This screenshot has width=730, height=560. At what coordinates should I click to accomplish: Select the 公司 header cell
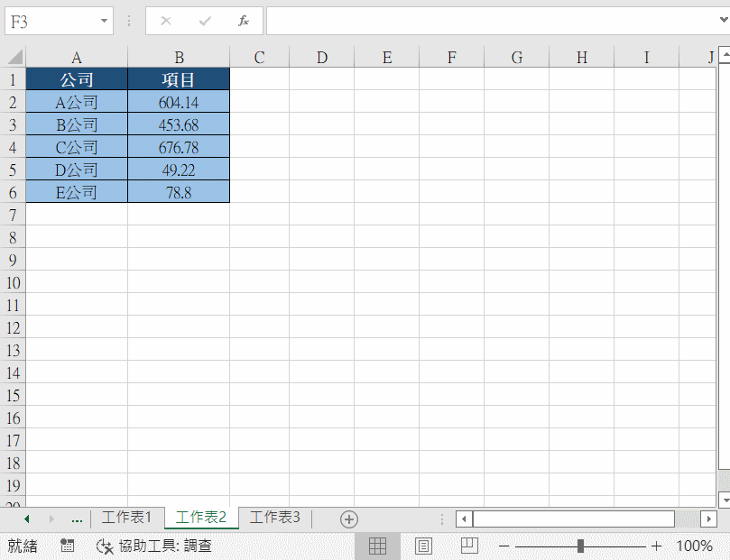click(x=77, y=79)
